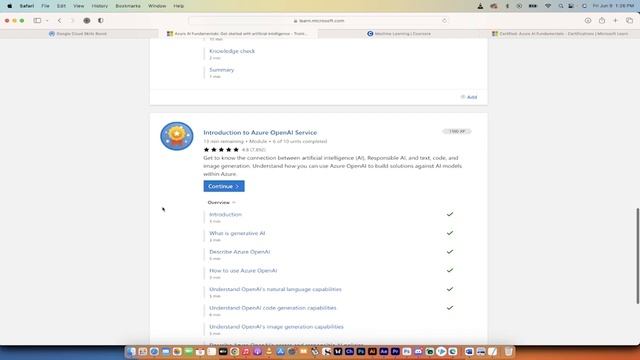Viewport: 640px width, 360px height.
Task: Open the sidebar button's dropdown arrow
Action: (x=47, y=20)
